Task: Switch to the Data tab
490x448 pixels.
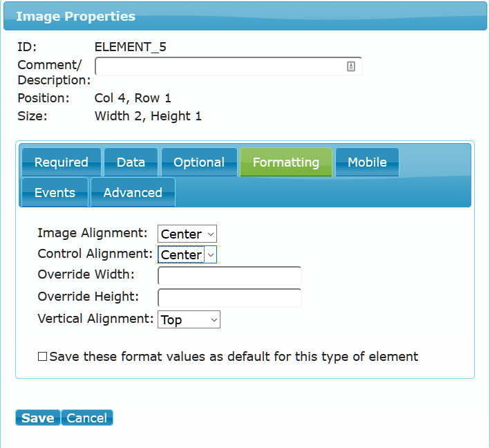Action: pos(131,162)
